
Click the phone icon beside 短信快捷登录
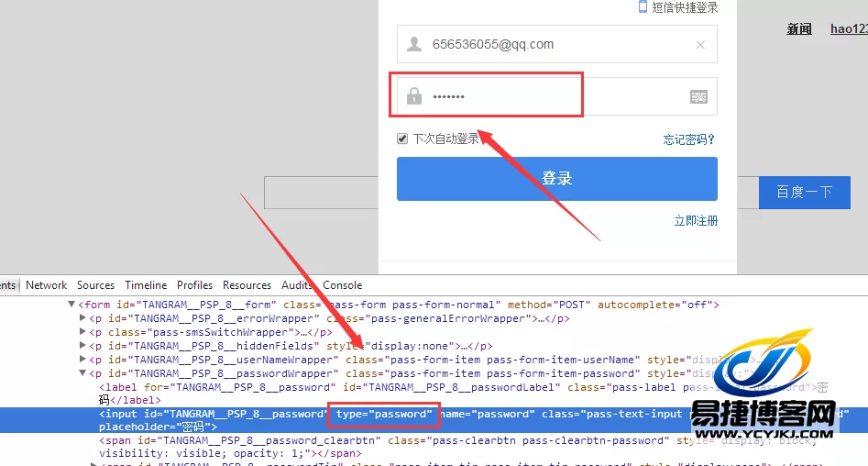coord(643,6)
